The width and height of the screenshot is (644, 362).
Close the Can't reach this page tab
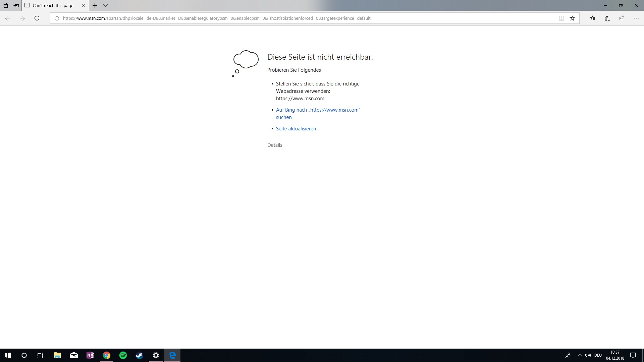click(84, 5)
